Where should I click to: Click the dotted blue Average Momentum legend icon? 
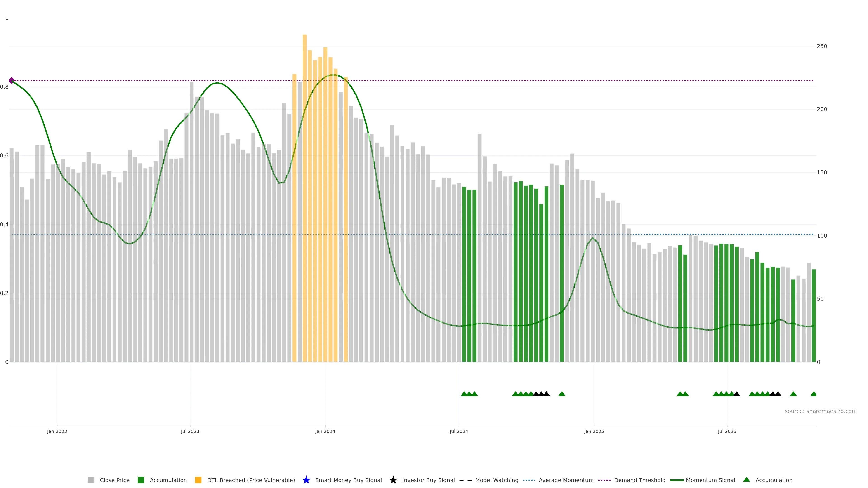(x=529, y=480)
